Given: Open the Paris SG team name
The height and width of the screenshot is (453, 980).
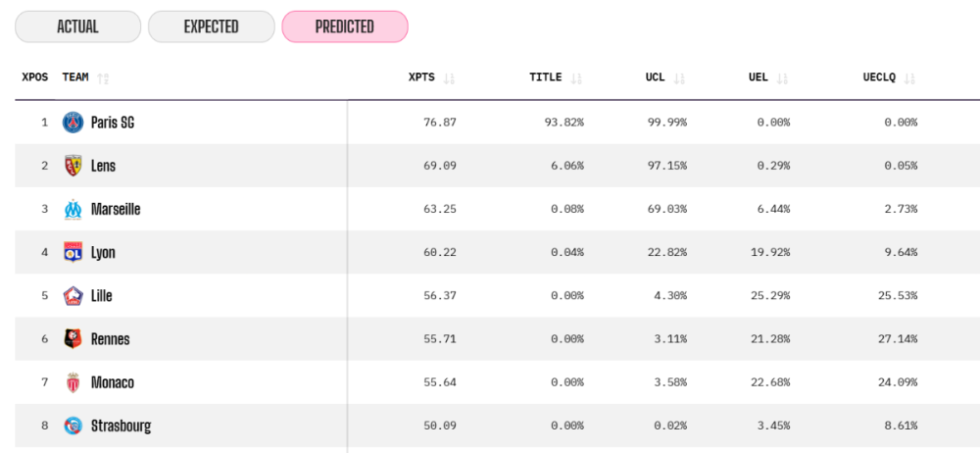Looking at the screenshot, I should coord(113,123).
